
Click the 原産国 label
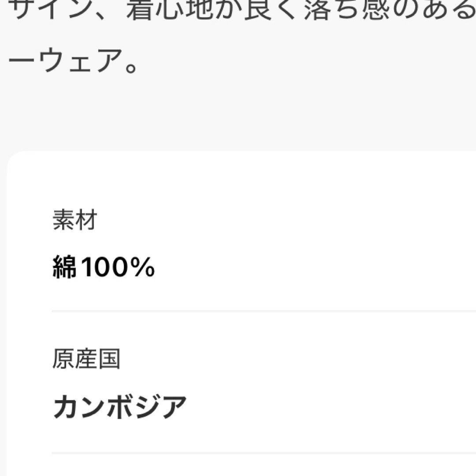tap(86, 358)
